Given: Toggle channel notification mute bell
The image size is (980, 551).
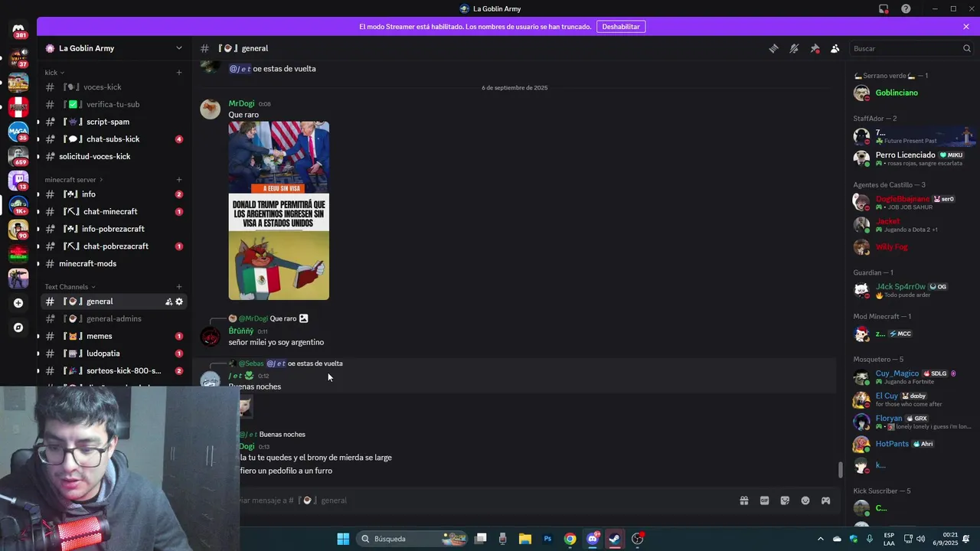Looking at the screenshot, I should 794,48.
